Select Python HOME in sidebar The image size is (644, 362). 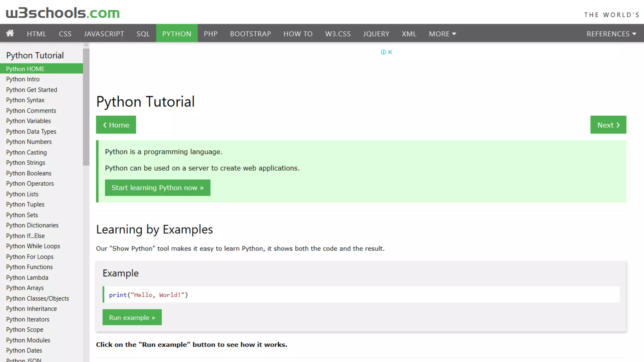tap(42, 69)
